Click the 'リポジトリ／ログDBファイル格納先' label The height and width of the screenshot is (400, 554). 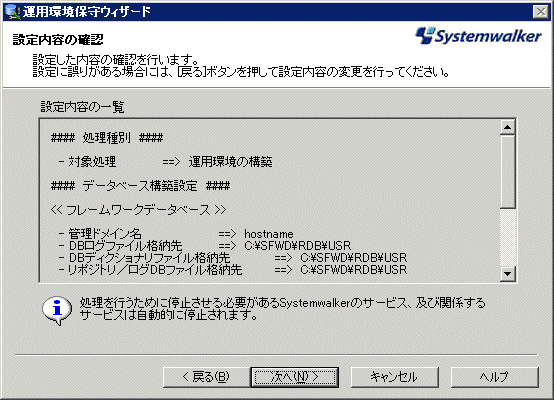[155, 270]
